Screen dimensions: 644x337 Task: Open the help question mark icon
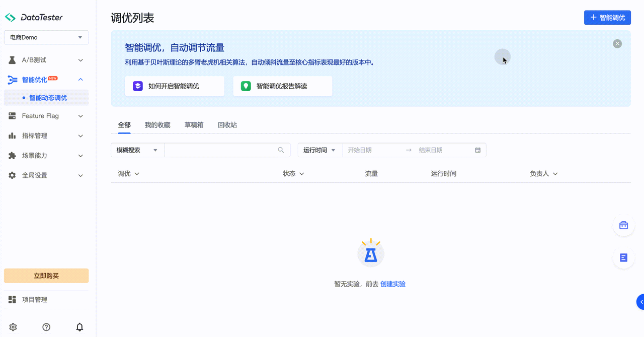click(46, 327)
